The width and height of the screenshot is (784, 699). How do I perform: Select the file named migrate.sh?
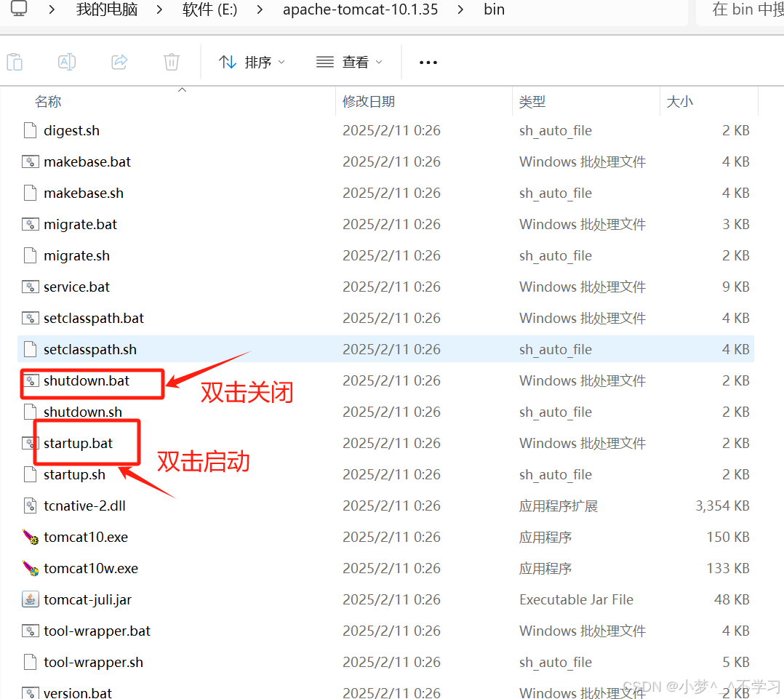(76, 255)
